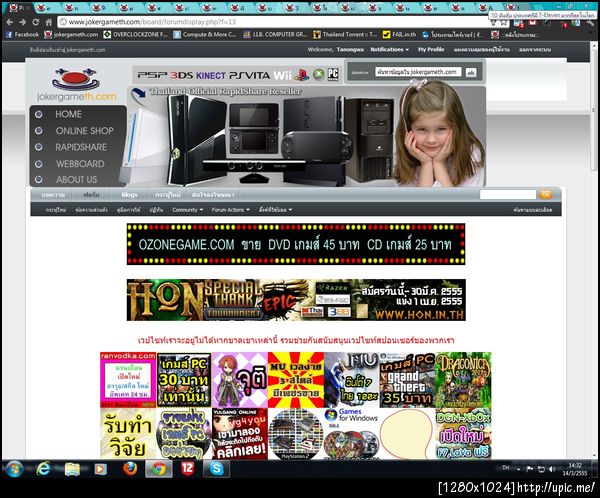Click the volume speaker tray icon

click(x=551, y=469)
